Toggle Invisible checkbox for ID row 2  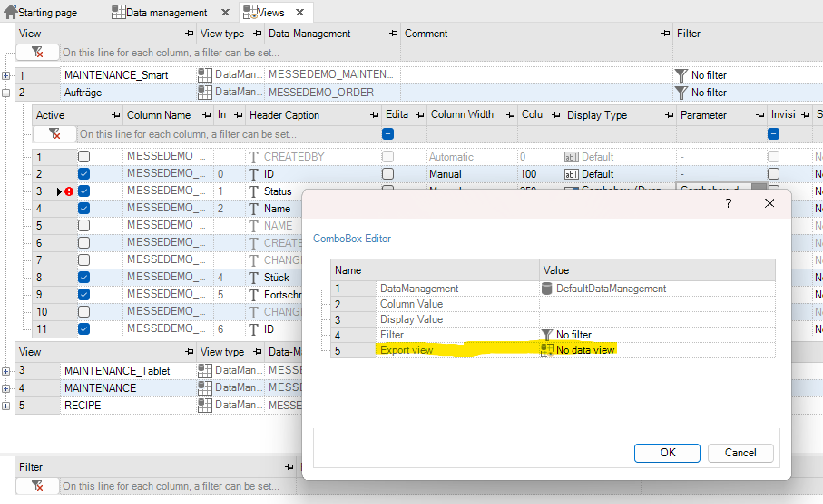pos(774,174)
